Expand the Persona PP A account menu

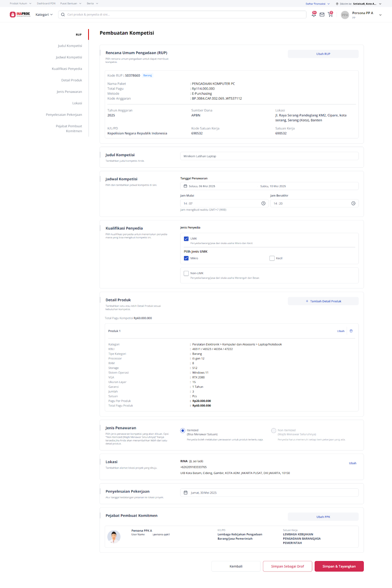tap(380, 15)
